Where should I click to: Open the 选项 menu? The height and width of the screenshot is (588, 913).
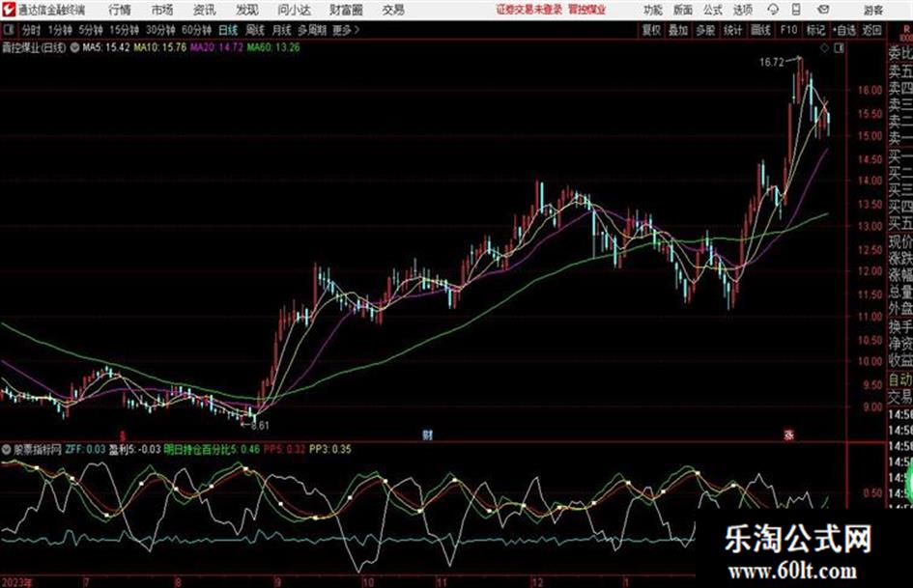tap(743, 10)
